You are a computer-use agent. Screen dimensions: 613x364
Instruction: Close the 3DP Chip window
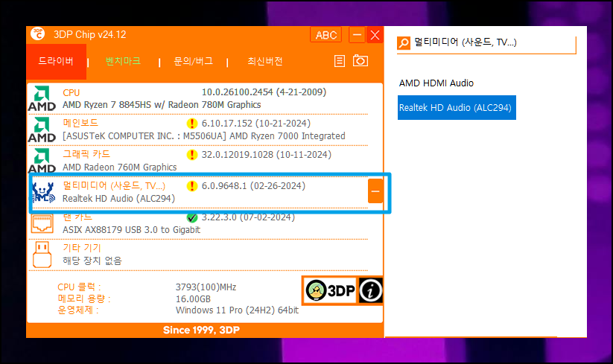375,35
